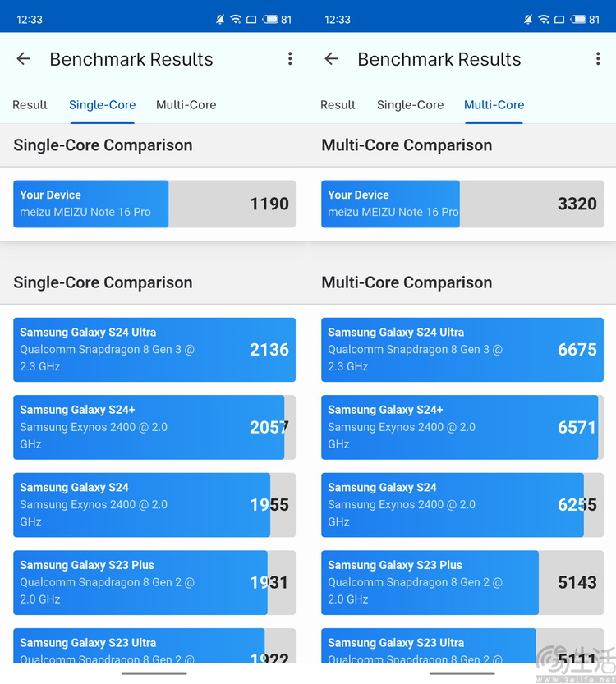616x684 pixels.
Task: Tap Galaxy S24 Ultra single-core entry 2136
Action: (x=154, y=350)
